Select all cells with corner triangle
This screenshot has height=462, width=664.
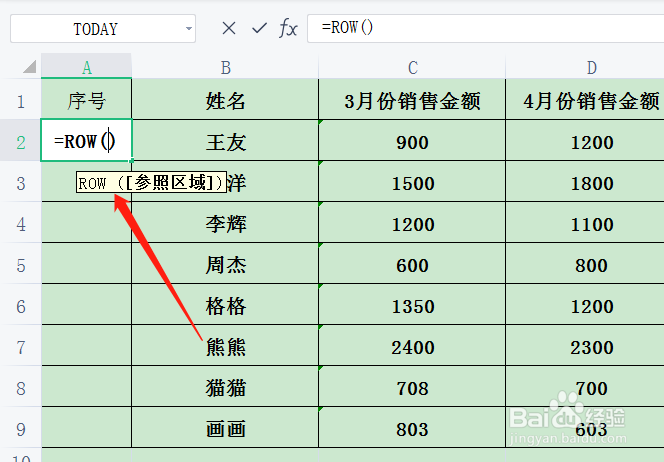pos(29,66)
